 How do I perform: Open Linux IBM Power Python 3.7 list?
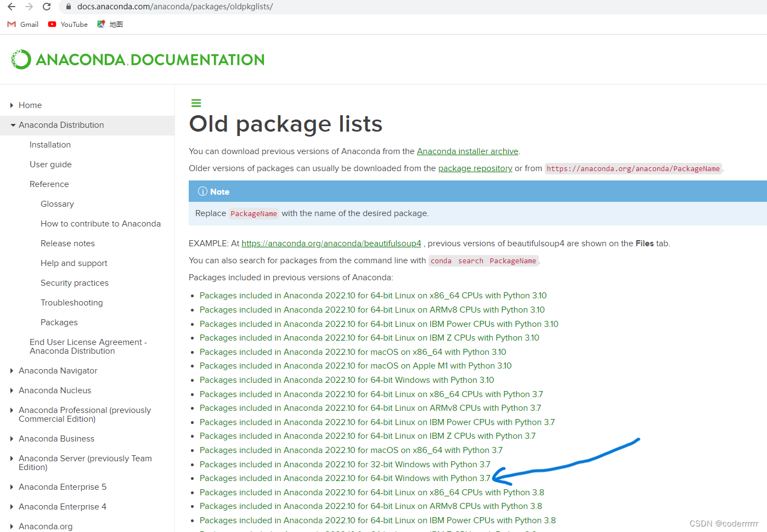point(377,422)
